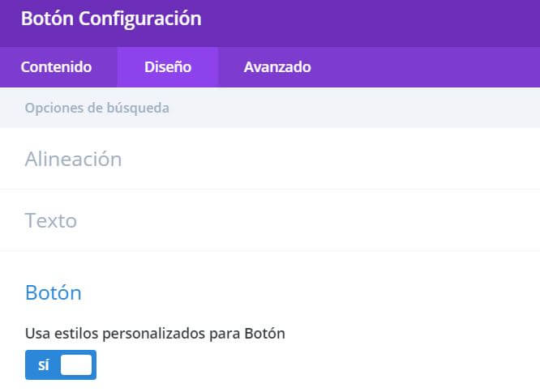Collapse the Botón section header
The image size is (540, 392).
pyautogui.click(x=54, y=292)
